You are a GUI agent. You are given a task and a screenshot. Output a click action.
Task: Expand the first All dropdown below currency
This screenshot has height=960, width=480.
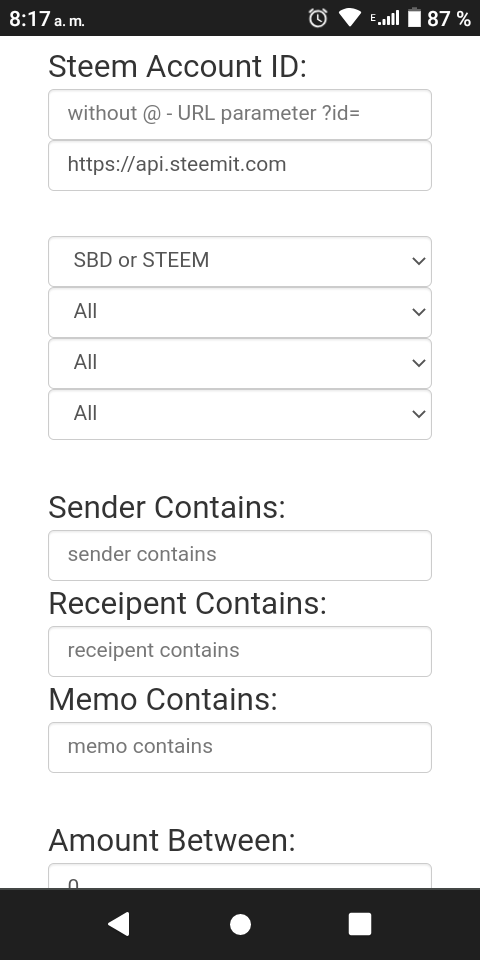(x=240, y=312)
